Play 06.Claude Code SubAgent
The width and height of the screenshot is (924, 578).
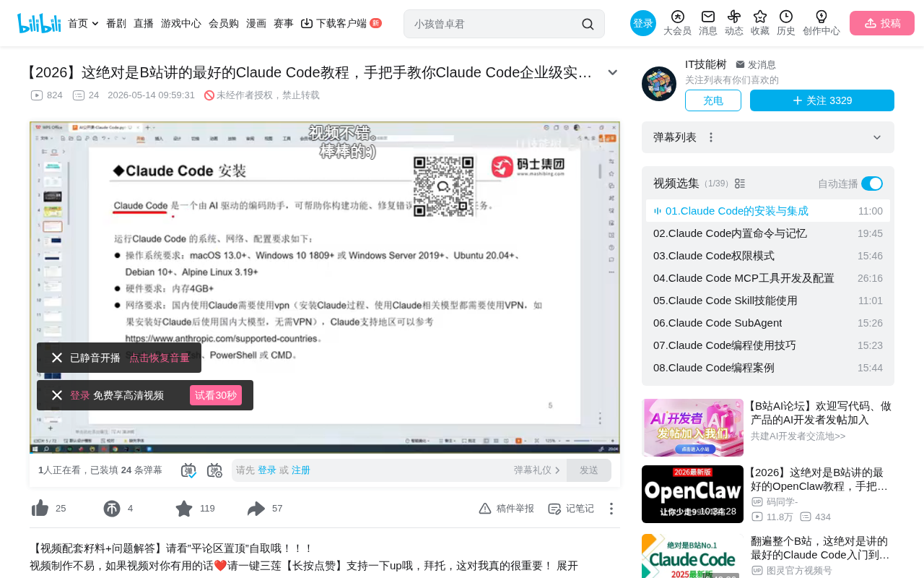[768, 323]
